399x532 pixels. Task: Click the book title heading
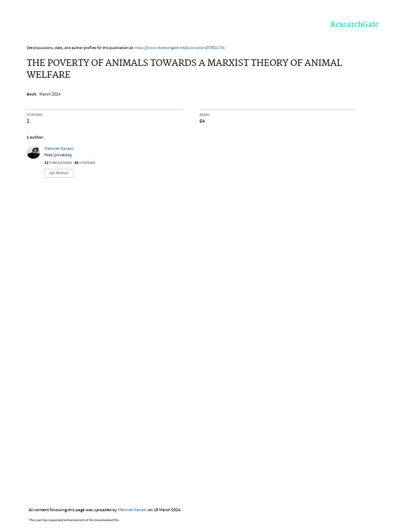[184, 69]
